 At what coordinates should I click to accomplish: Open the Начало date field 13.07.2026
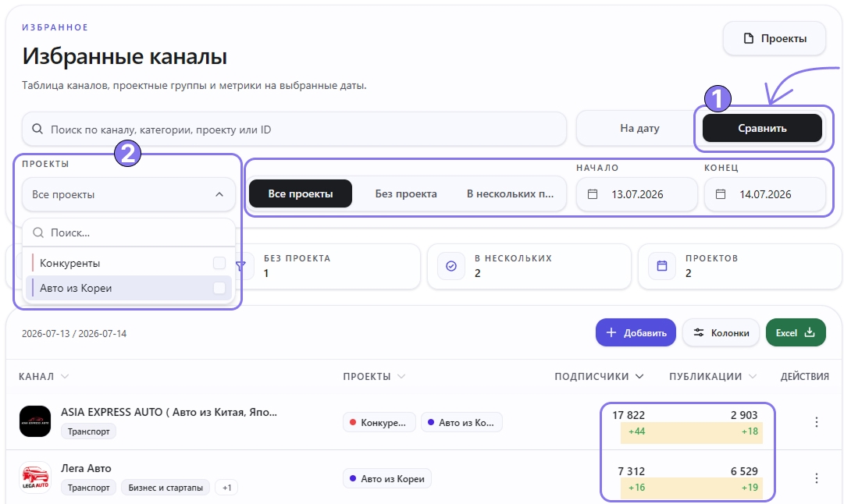637,194
